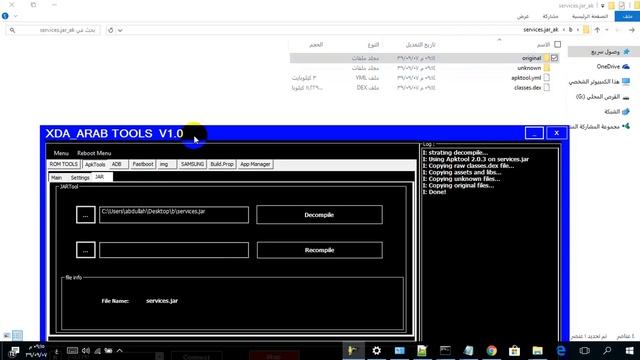Viewport: 640px width, 360px height.
Task: Select the 'I: Done!' log line
Action: (x=434, y=192)
